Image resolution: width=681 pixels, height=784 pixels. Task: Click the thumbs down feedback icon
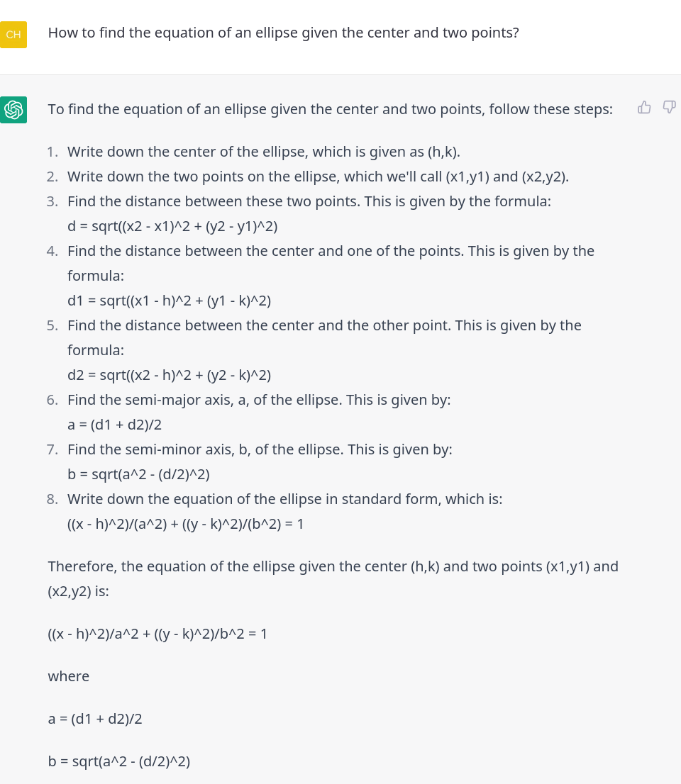pyautogui.click(x=669, y=107)
